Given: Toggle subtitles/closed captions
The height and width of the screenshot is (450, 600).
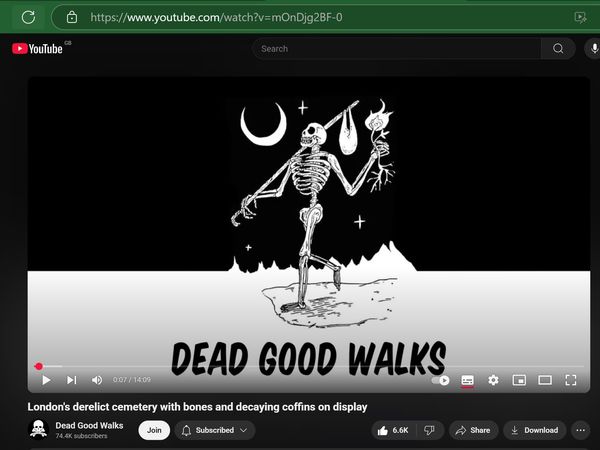Looking at the screenshot, I should [x=467, y=380].
